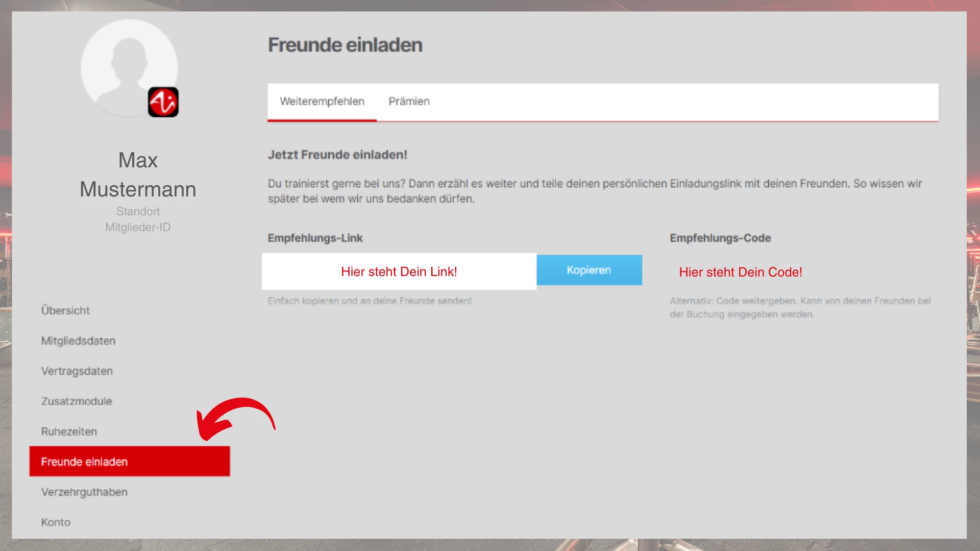Viewport: 980px width, 551px height.
Task: Click the Max Mustermann profile name
Action: [138, 175]
